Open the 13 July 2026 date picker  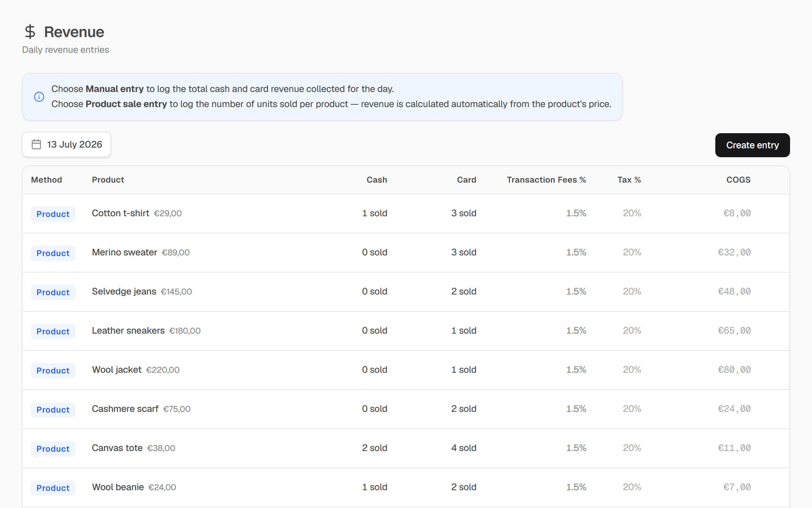[x=66, y=144]
